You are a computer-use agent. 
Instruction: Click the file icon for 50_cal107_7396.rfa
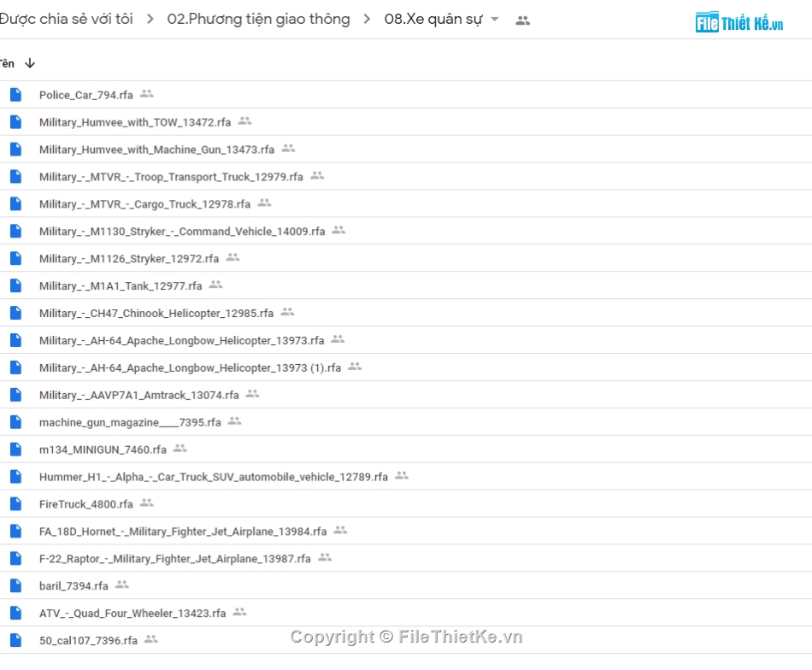pyautogui.click(x=16, y=640)
